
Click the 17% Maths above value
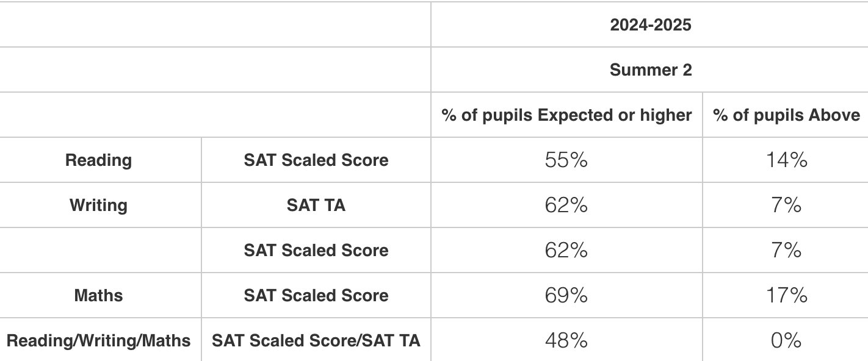(786, 296)
